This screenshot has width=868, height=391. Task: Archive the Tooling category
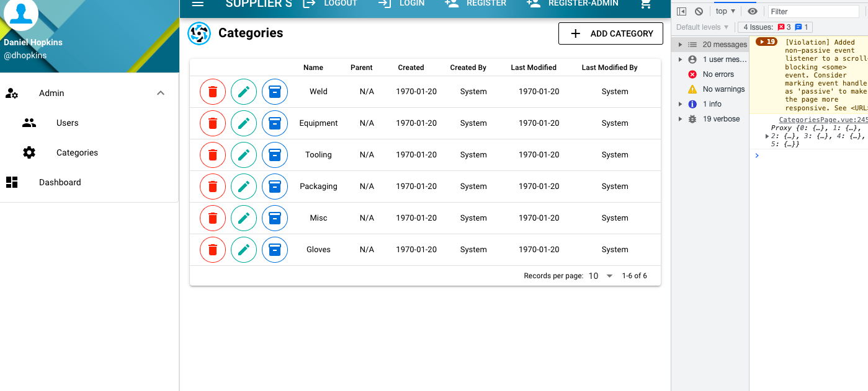click(275, 155)
